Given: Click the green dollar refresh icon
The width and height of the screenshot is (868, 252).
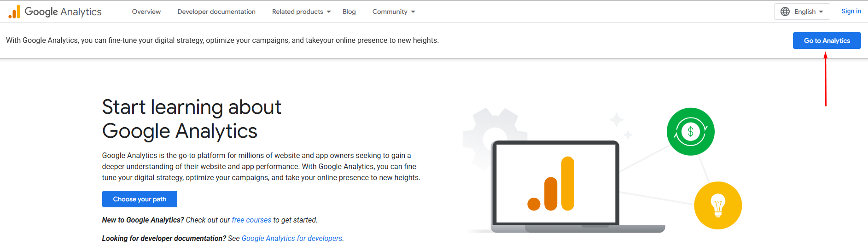Looking at the screenshot, I should (x=690, y=132).
